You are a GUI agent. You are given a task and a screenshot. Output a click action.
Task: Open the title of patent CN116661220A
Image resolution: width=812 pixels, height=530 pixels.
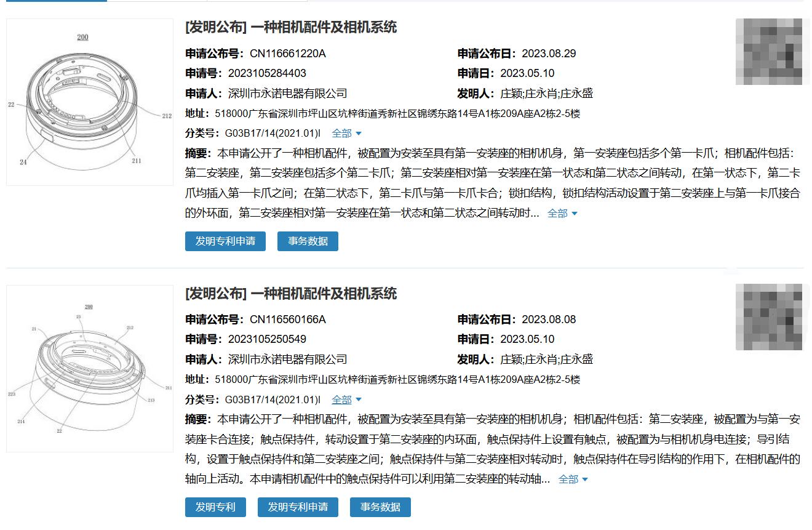point(290,27)
